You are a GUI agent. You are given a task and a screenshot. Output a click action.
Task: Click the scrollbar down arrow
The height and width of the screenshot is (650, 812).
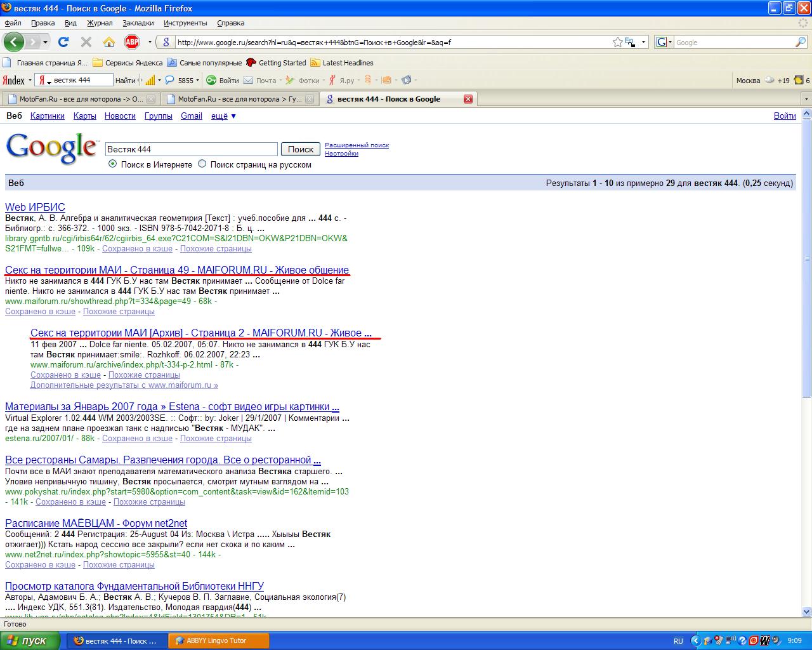pyautogui.click(x=807, y=612)
